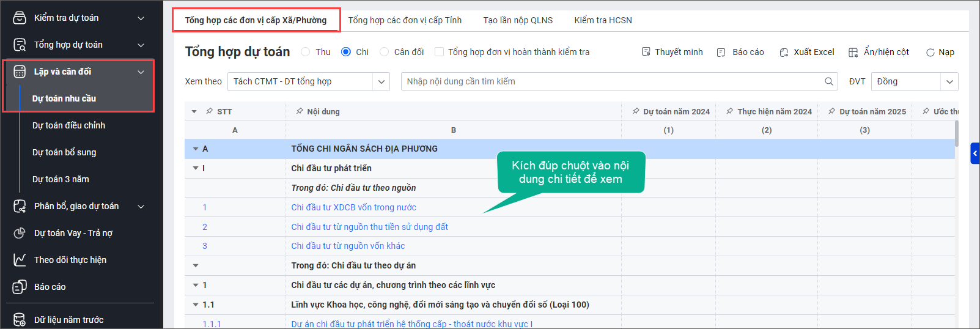
Task: Click the Báo cáo toolbar icon
Action: [x=721, y=53]
